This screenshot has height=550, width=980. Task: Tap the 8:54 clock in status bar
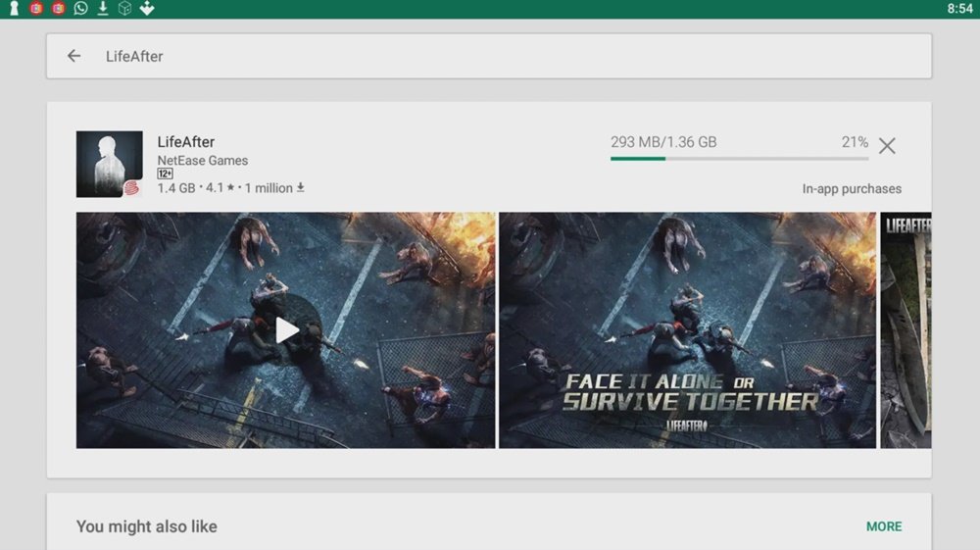pos(960,9)
